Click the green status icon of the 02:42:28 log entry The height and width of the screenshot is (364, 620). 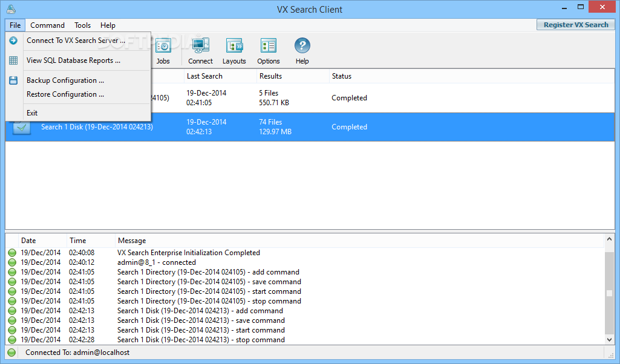click(x=12, y=340)
